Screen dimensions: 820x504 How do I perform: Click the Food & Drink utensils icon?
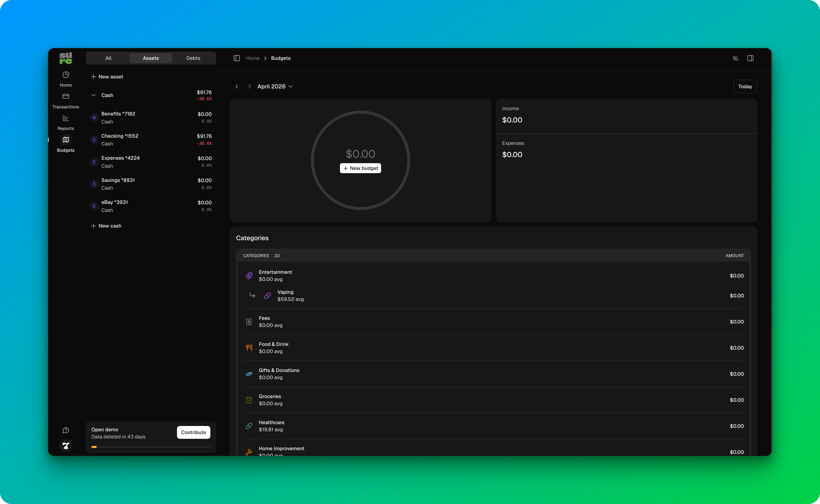(x=249, y=348)
